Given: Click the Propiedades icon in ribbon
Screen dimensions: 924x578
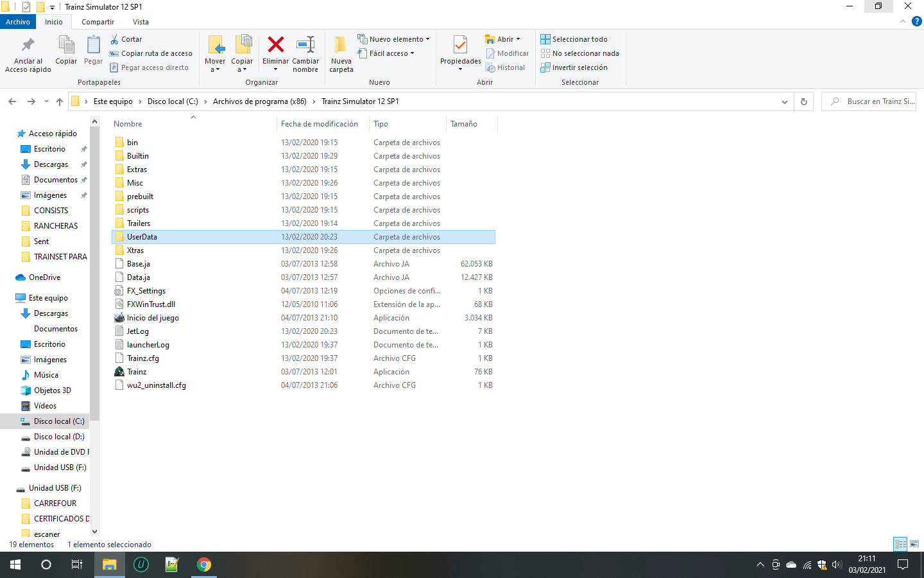Looking at the screenshot, I should coord(460,46).
